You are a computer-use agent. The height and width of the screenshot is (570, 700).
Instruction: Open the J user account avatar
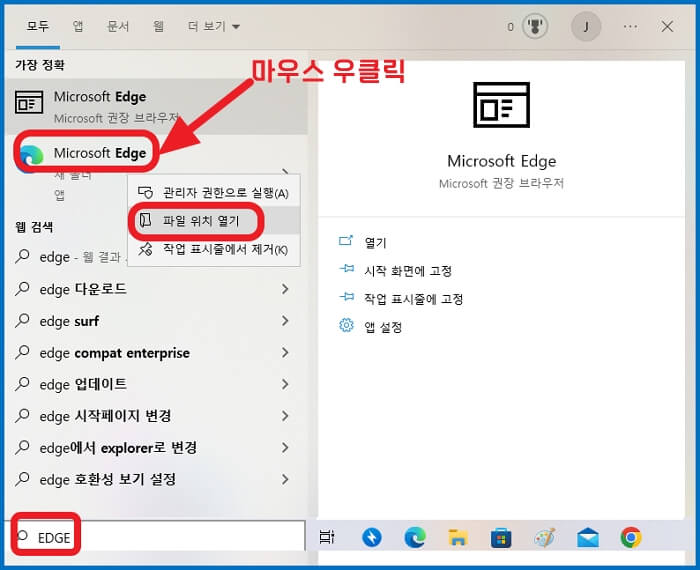[586, 27]
